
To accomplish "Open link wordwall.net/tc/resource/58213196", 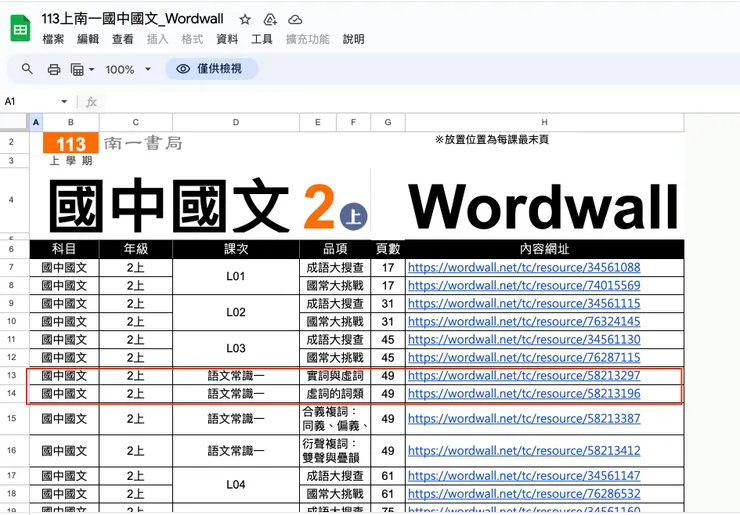I will [x=524, y=393].
